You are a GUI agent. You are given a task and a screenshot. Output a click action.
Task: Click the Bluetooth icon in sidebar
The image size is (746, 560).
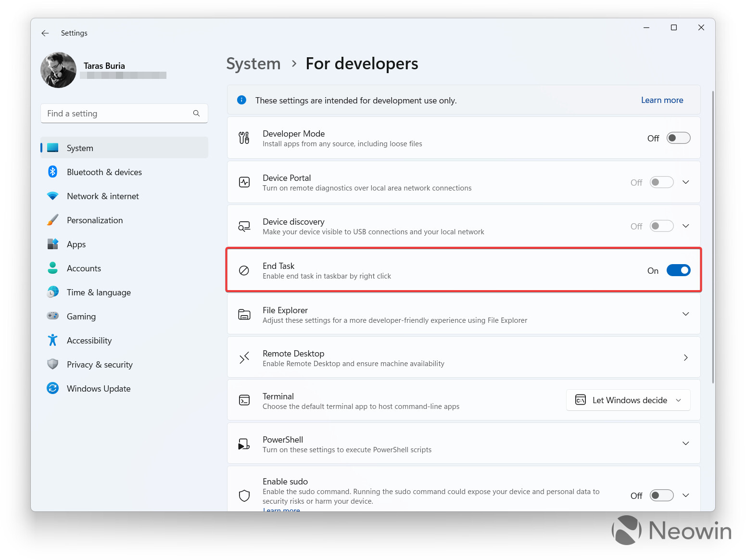(53, 172)
